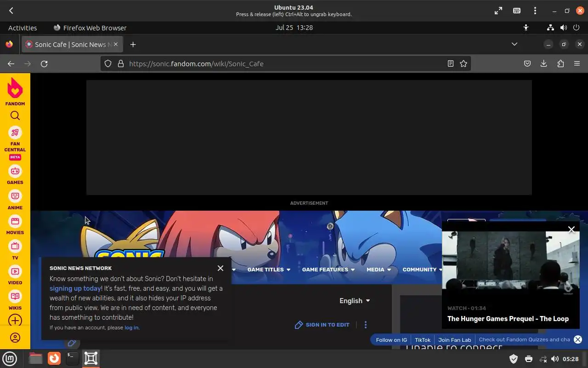Image resolution: width=588 pixels, height=368 pixels.
Task: Expand the Game Titles menu
Action: click(269, 270)
